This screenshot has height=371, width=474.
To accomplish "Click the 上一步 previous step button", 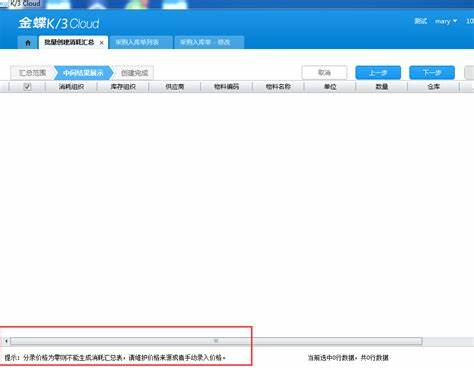I will tap(378, 73).
